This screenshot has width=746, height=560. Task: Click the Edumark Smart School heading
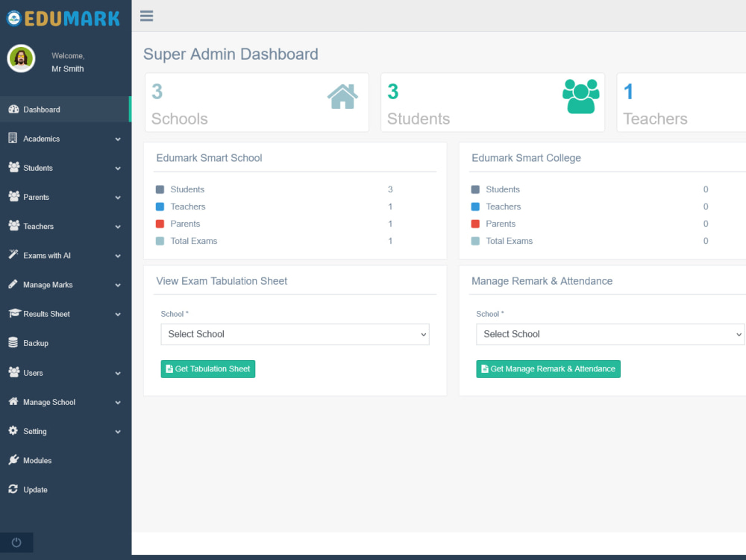[x=209, y=158]
